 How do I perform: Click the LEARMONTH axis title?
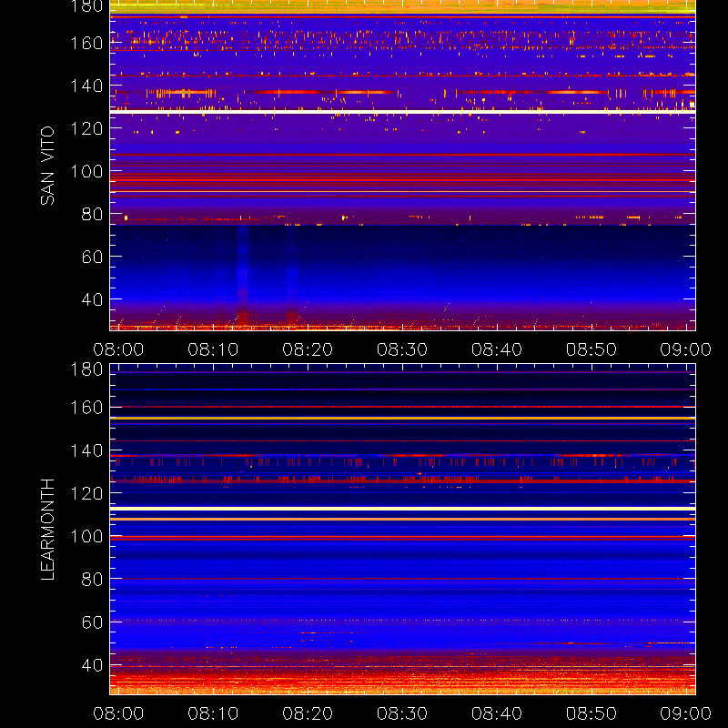[x=47, y=530]
